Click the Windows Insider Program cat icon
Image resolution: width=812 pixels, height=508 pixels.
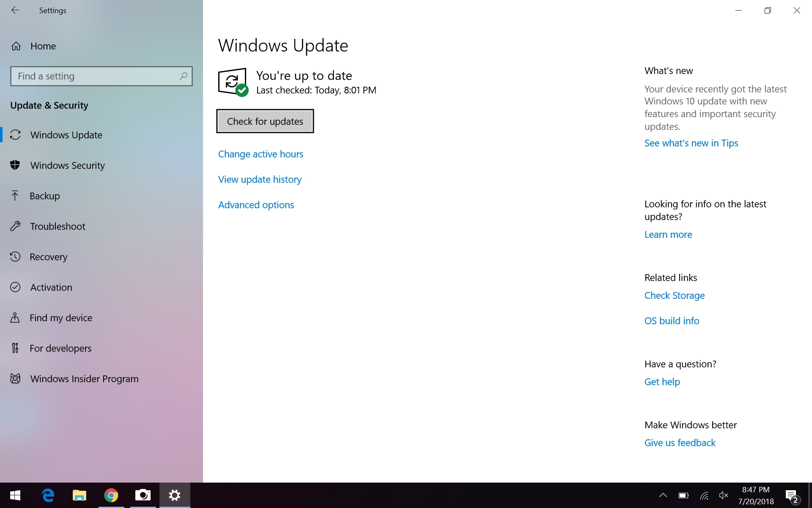point(15,378)
